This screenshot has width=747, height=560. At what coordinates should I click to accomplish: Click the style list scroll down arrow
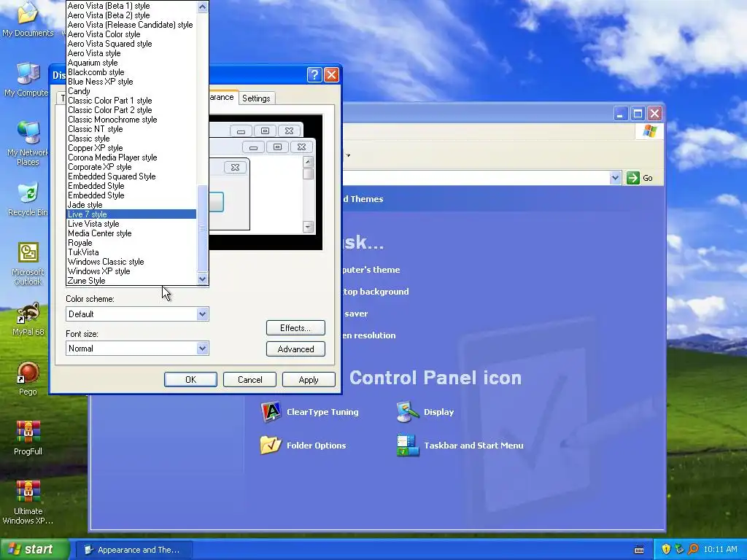[x=202, y=279]
